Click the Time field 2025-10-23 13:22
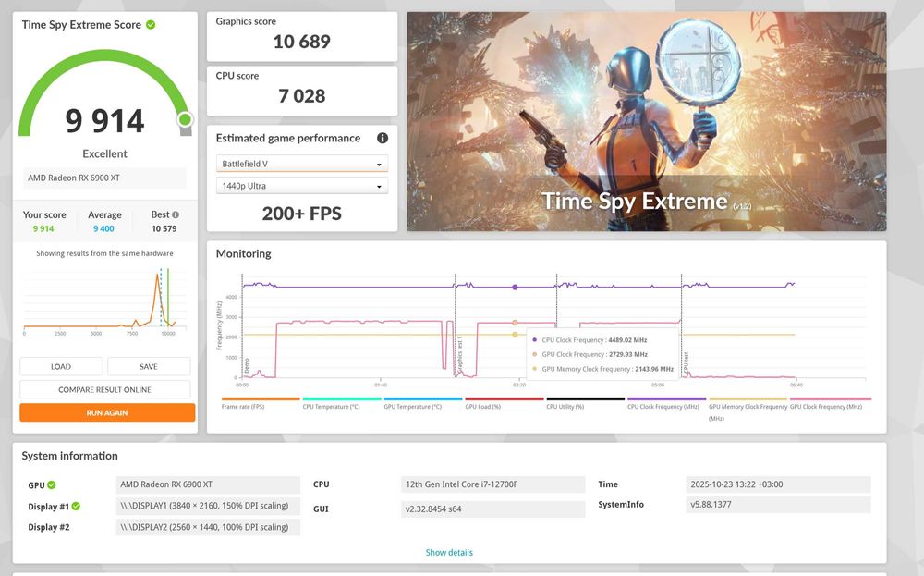Image resolution: width=924 pixels, height=576 pixels. tap(778, 484)
